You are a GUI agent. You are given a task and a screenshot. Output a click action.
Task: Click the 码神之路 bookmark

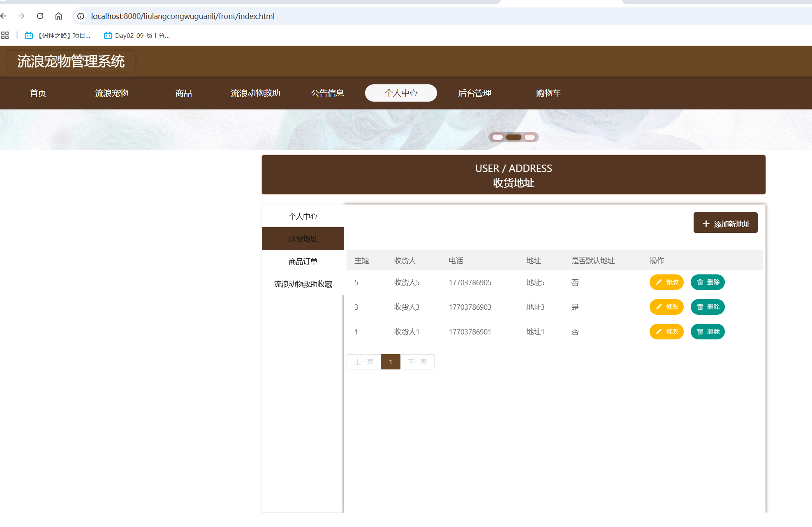(58, 35)
